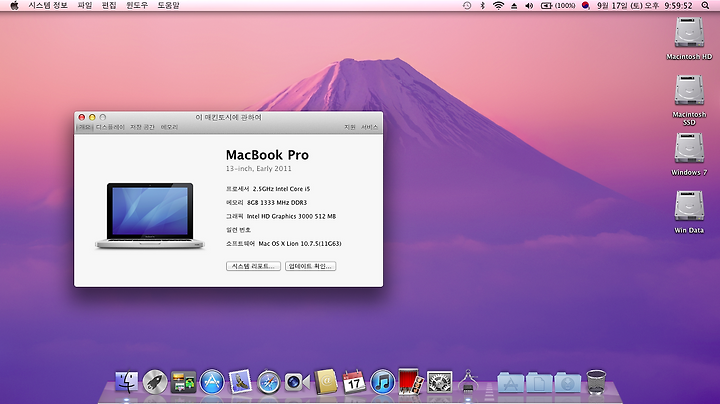Open Photo Booth in the dock

[x=411, y=381]
